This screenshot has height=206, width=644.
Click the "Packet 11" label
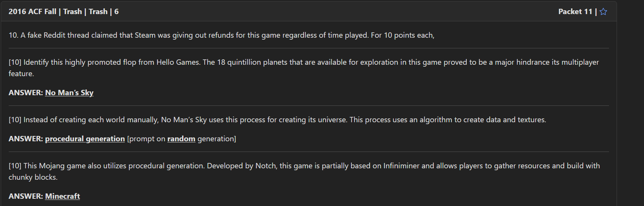575,12
